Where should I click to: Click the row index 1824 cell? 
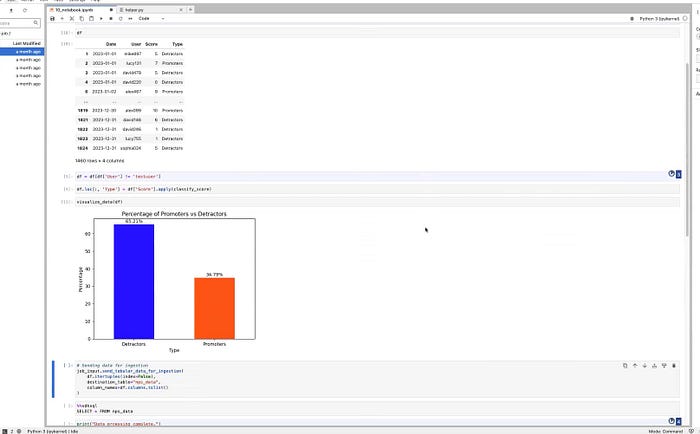pyautogui.click(x=83, y=148)
